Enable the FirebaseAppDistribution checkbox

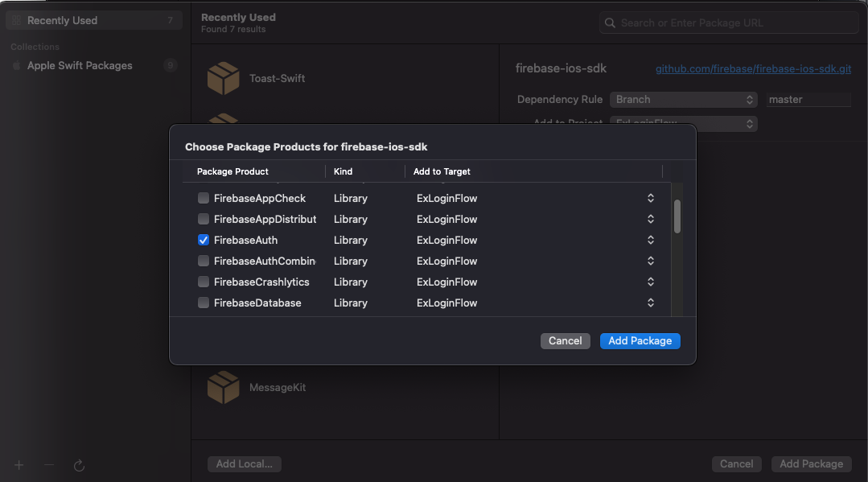pos(204,220)
